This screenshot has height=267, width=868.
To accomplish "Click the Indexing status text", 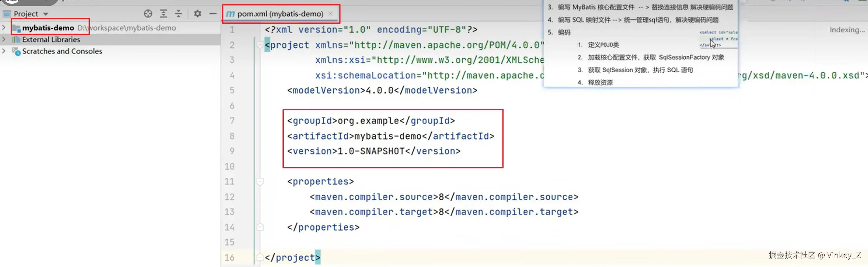I will (847, 30).
